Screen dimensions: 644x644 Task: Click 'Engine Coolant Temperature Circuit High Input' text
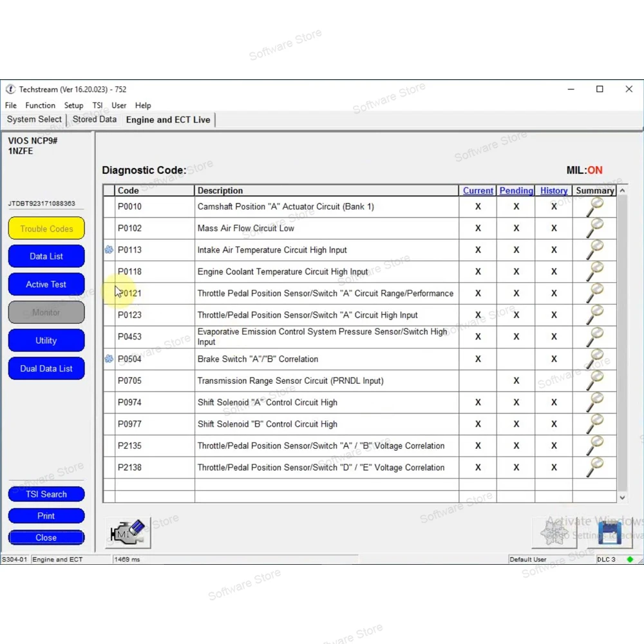coord(283,272)
